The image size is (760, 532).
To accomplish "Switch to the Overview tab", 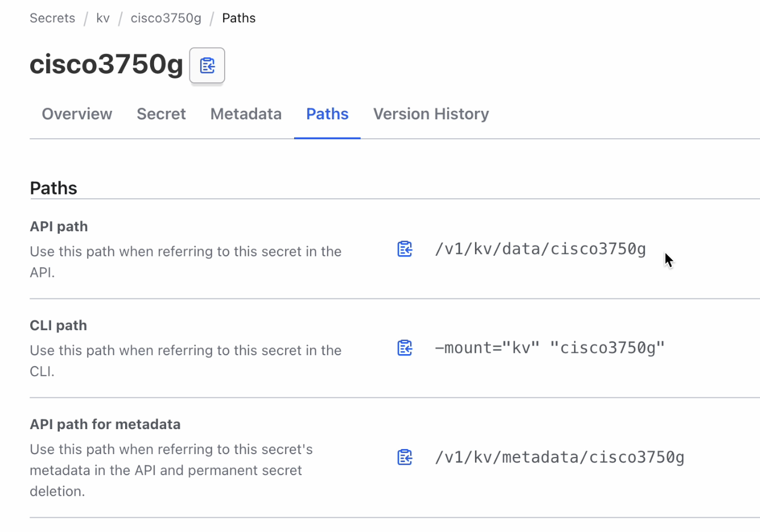I will (77, 114).
